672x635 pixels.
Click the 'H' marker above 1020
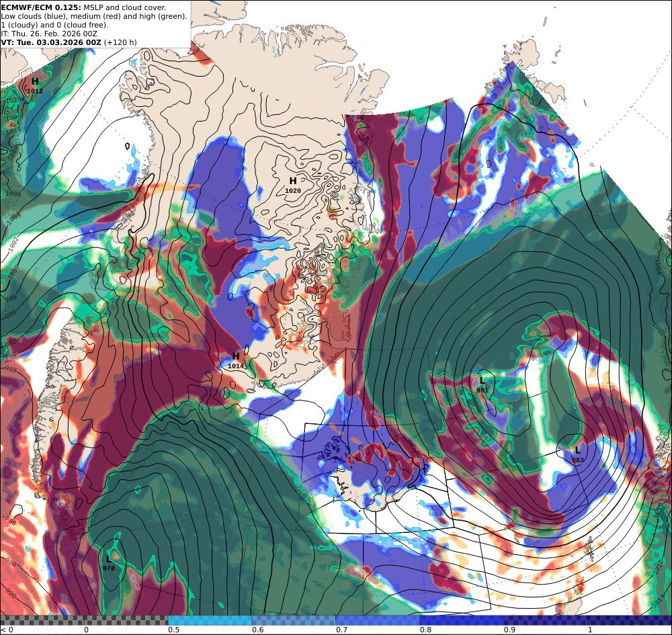[293, 180]
